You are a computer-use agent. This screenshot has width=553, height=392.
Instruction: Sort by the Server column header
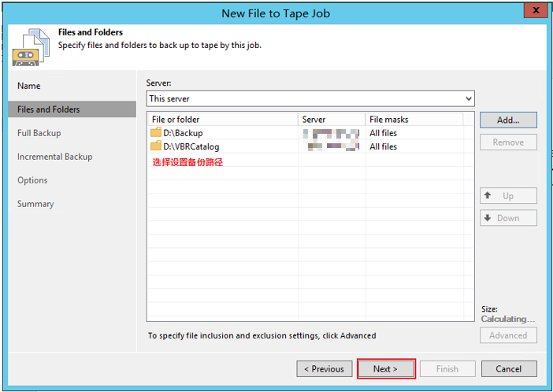coord(332,120)
